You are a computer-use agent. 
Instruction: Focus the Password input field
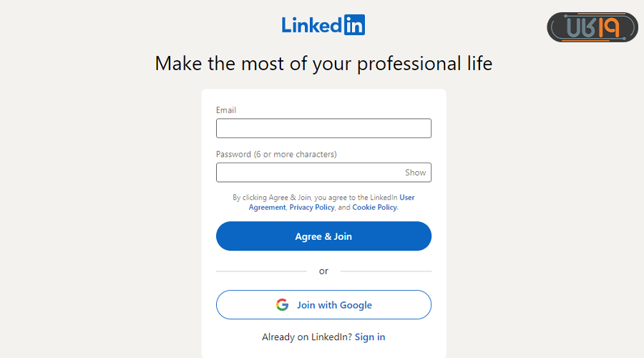[309, 173]
